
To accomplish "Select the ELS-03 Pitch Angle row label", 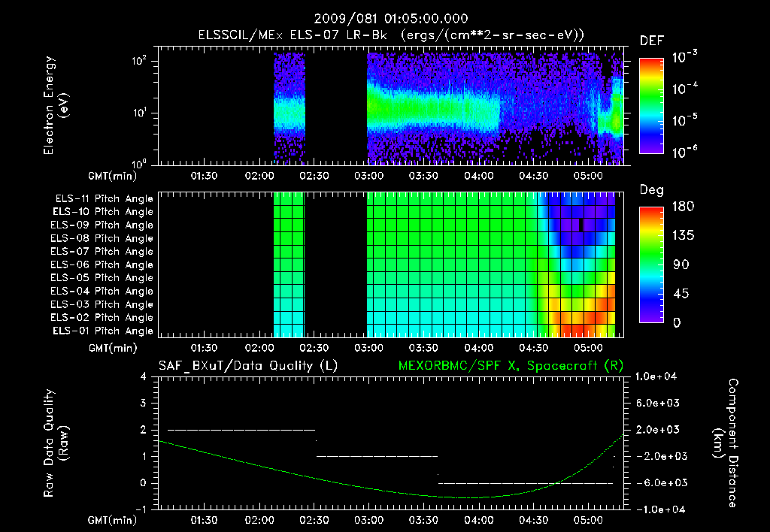I will 102,304.
